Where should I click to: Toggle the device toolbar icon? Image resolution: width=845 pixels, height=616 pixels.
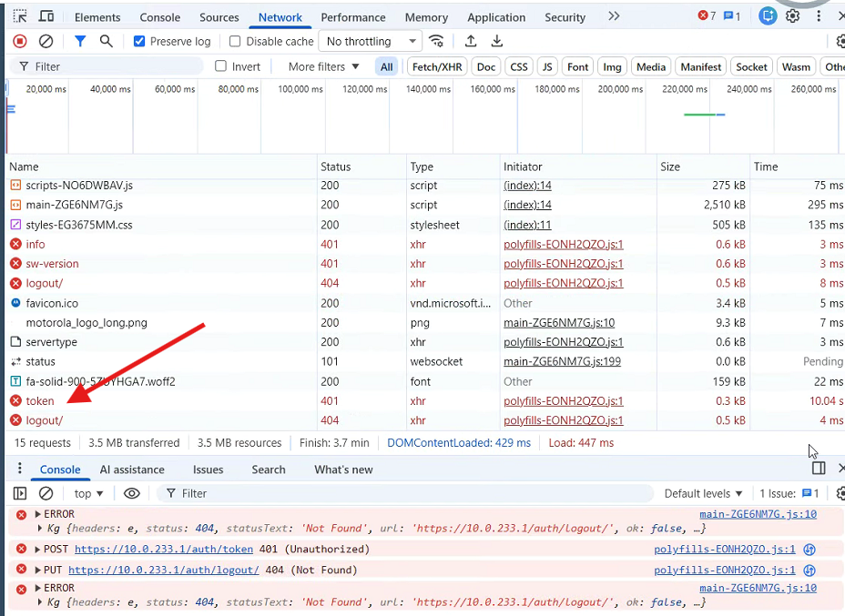(46, 16)
